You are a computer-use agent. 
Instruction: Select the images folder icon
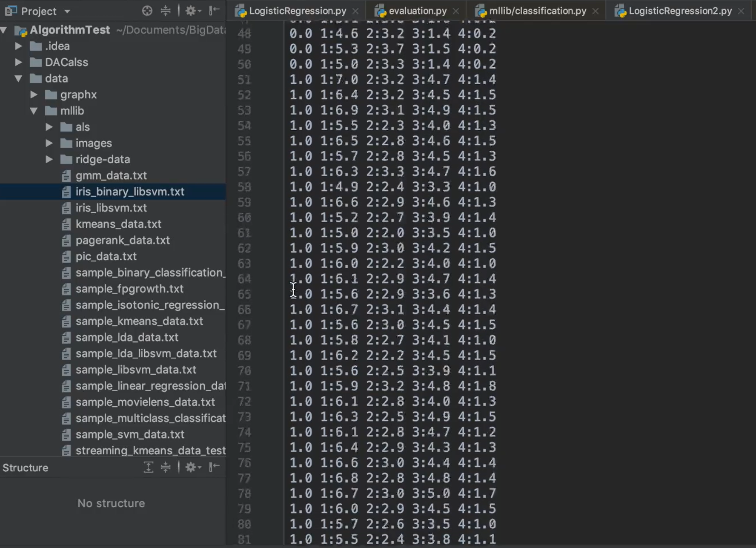point(66,143)
